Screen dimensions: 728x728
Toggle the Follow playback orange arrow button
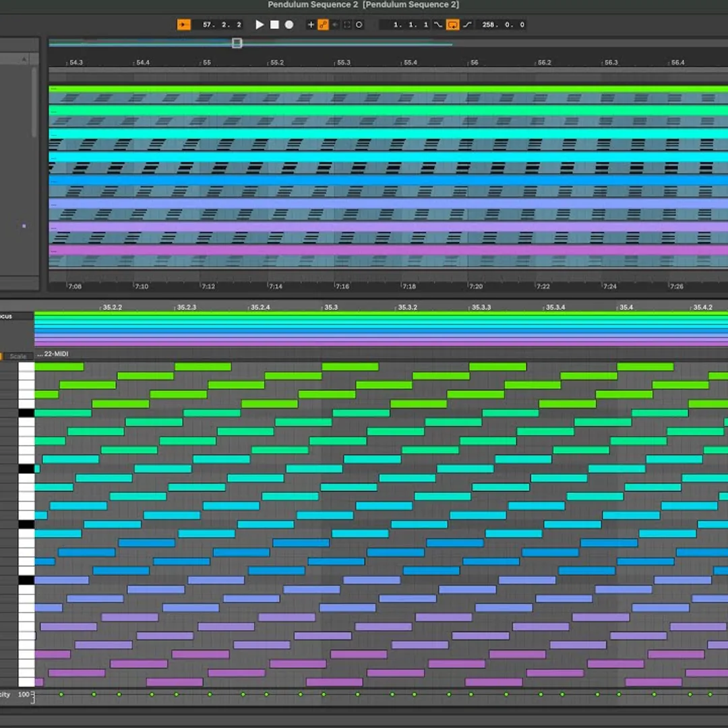pyautogui.click(x=183, y=25)
